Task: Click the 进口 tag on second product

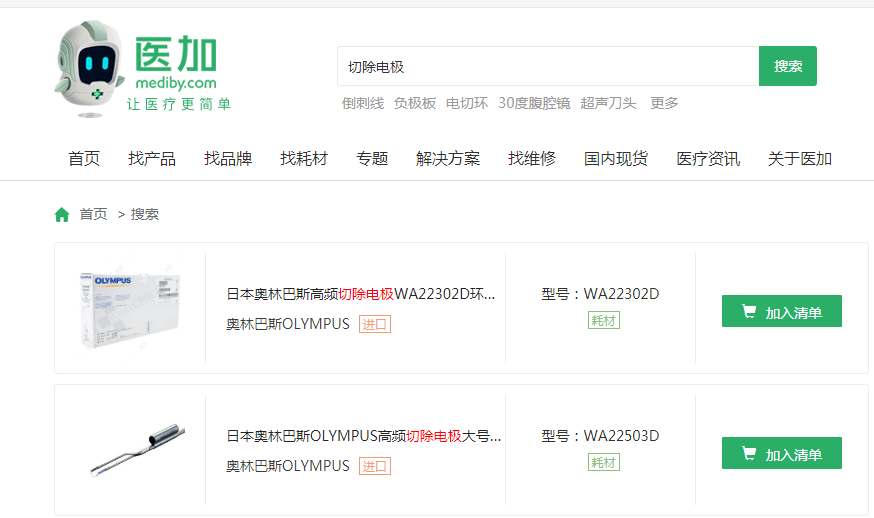Action: click(375, 466)
